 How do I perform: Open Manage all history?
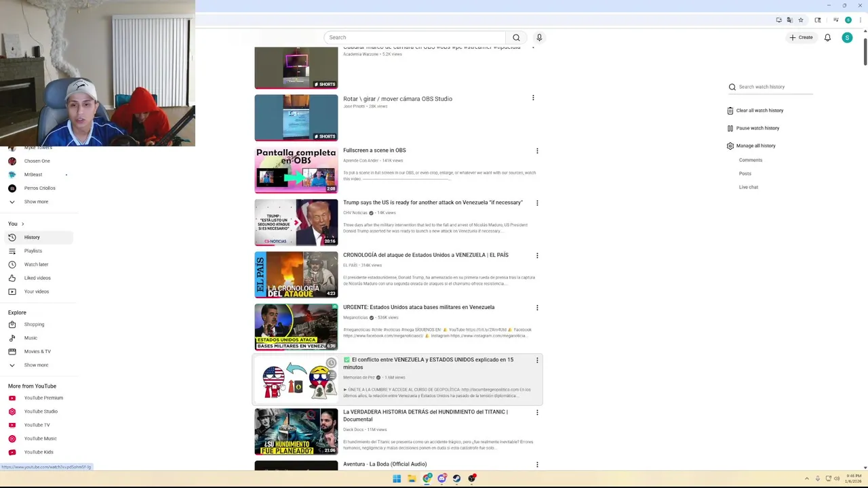coord(751,146)
